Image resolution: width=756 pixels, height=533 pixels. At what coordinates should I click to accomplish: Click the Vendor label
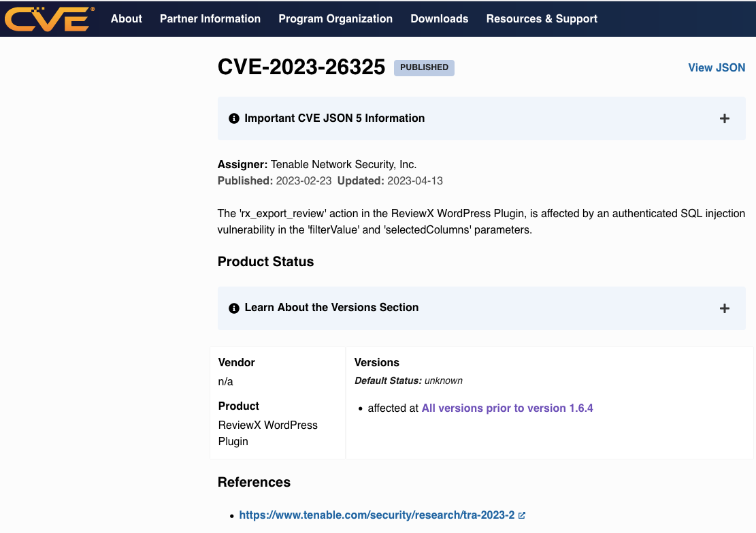pyautogui.click(x=236, y=362)
